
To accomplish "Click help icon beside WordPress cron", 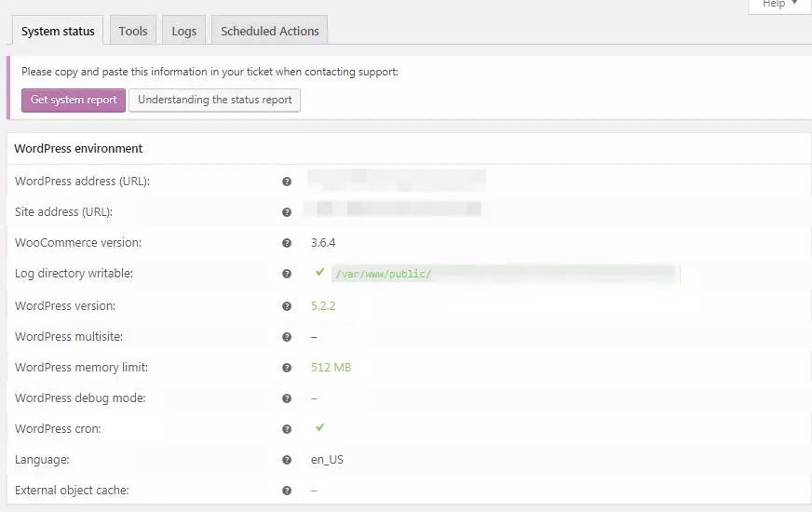I will [287, 429].
